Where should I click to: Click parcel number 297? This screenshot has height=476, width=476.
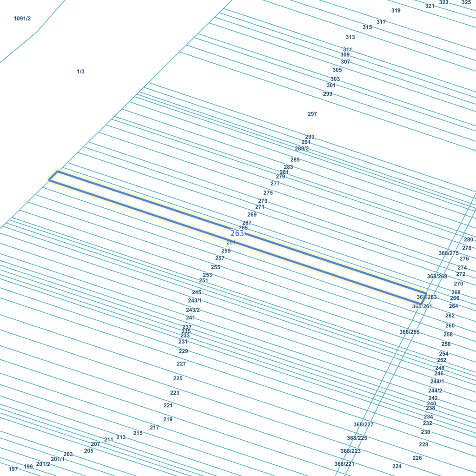click(312, 114)
